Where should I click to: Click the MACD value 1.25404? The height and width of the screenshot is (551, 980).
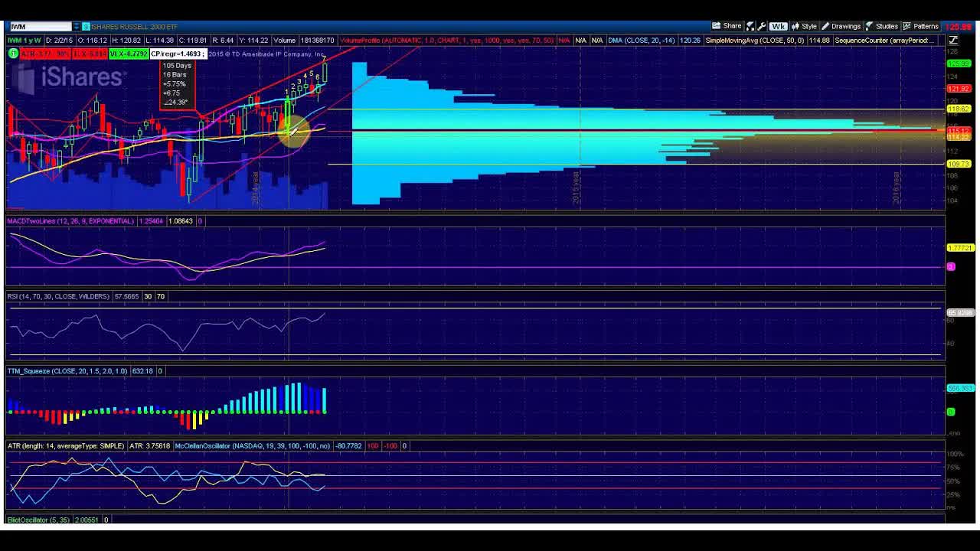click(x=151, y=221)
